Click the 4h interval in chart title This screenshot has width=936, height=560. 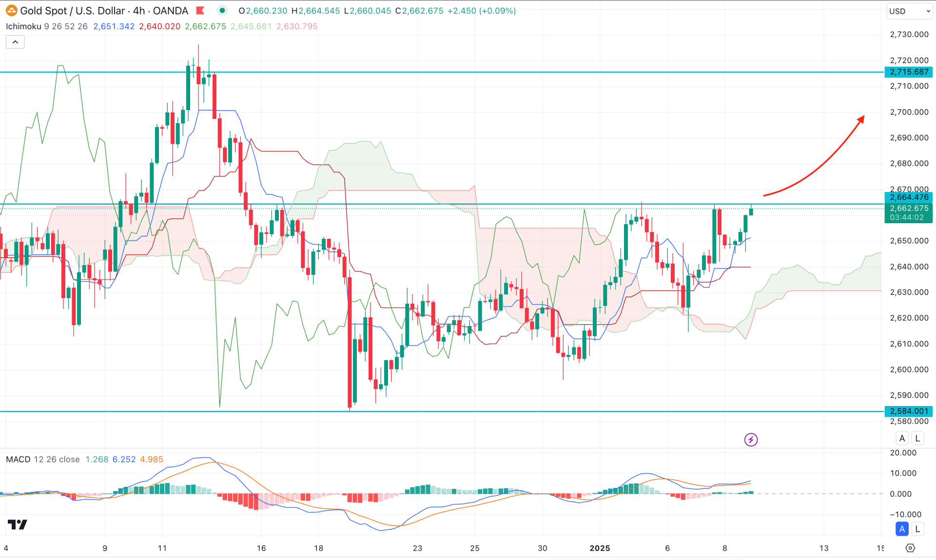coord(139,11)
